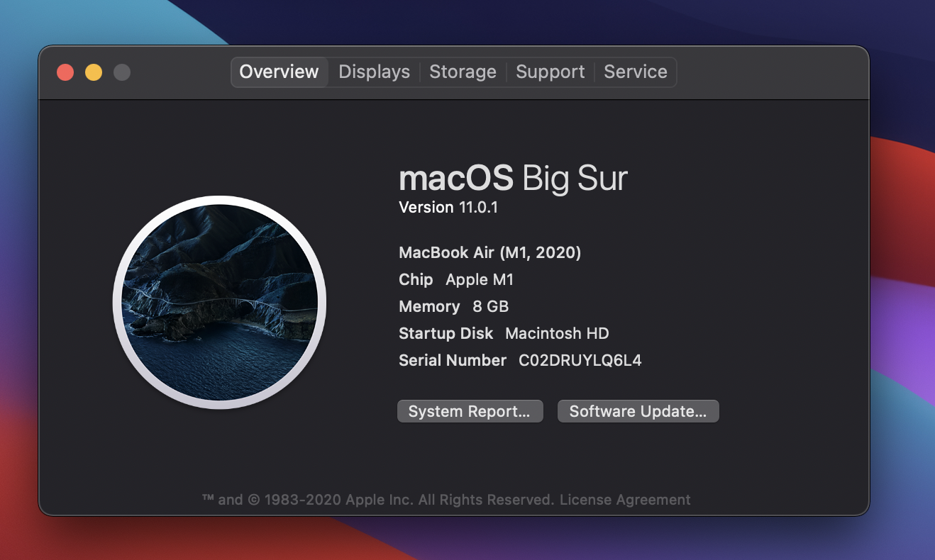
Task: Launch Software Update
Action: 637,411
